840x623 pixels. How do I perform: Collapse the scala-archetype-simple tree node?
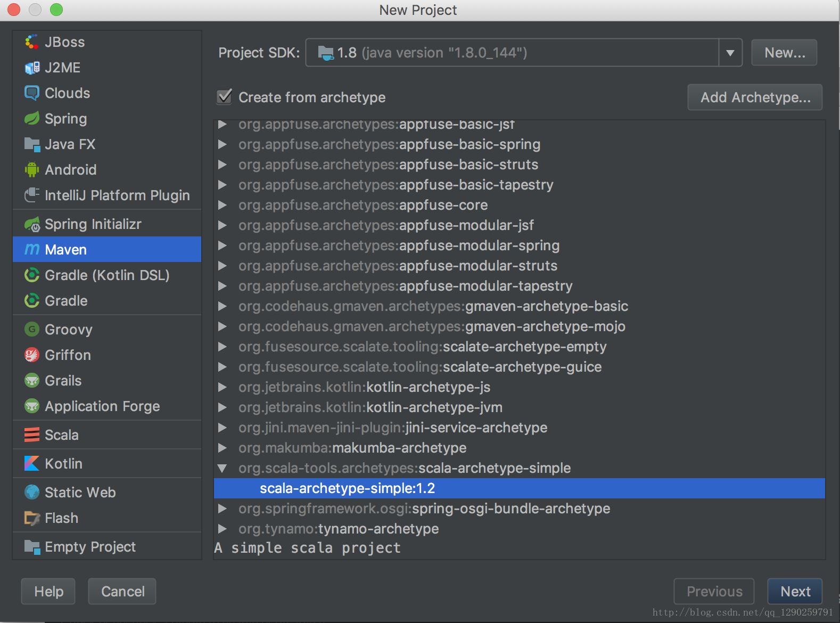223,469
